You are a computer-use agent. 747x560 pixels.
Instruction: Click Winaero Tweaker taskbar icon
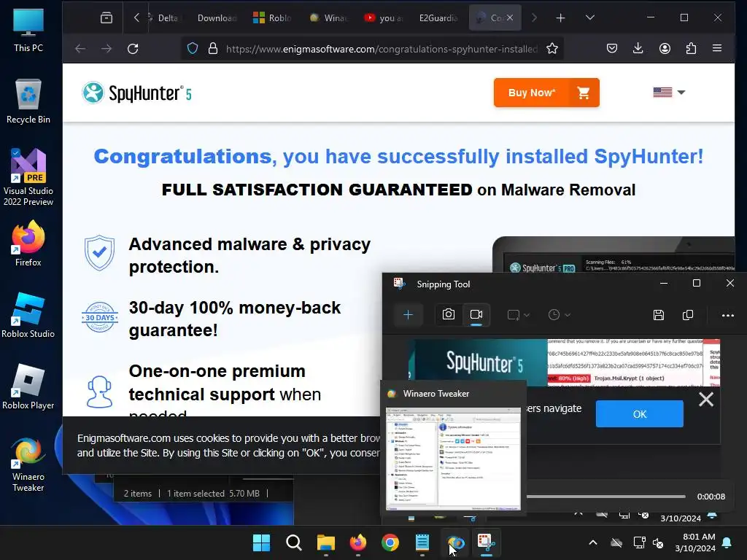455,542
